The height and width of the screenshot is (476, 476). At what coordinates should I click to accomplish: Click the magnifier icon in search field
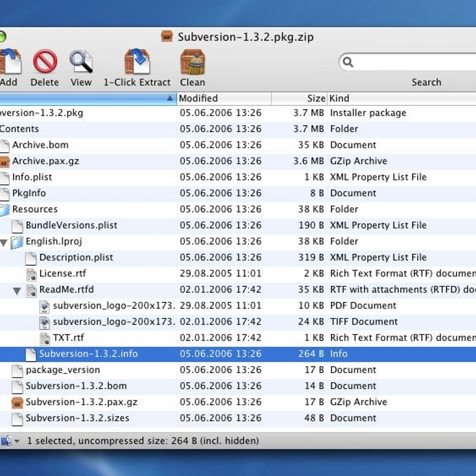(348, 62)
